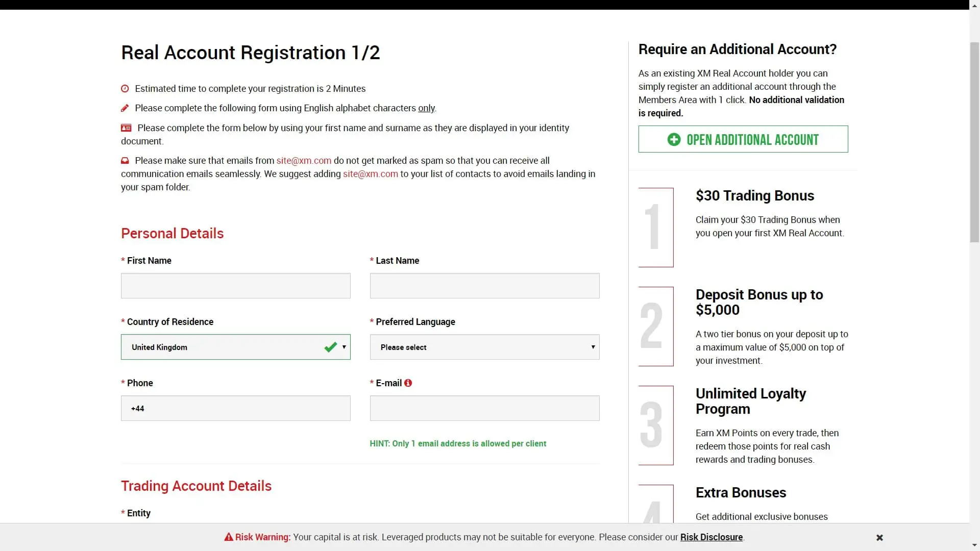This screenshot has height=551, width=980.
Task: Click the envelope icon next to spam notice
Action: click(125, 160)
